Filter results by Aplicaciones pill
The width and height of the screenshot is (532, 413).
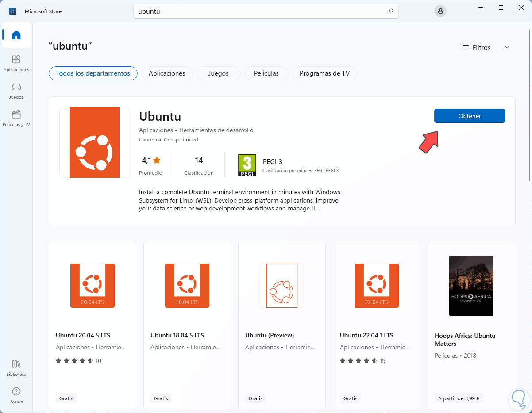(x=167, y=73)
